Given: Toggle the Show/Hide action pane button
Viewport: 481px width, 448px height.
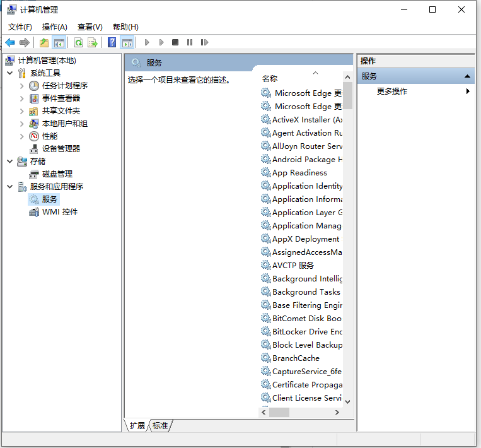Looking at the screenshot, I should pyautogui.click(x=127, y=42).
